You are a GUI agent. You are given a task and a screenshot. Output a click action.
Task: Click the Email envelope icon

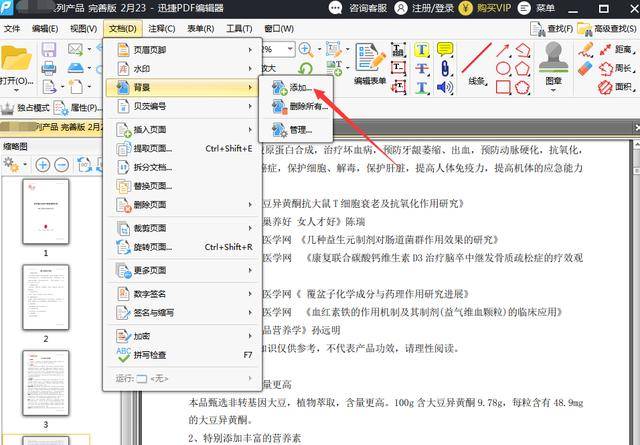[x=76, y=49]
